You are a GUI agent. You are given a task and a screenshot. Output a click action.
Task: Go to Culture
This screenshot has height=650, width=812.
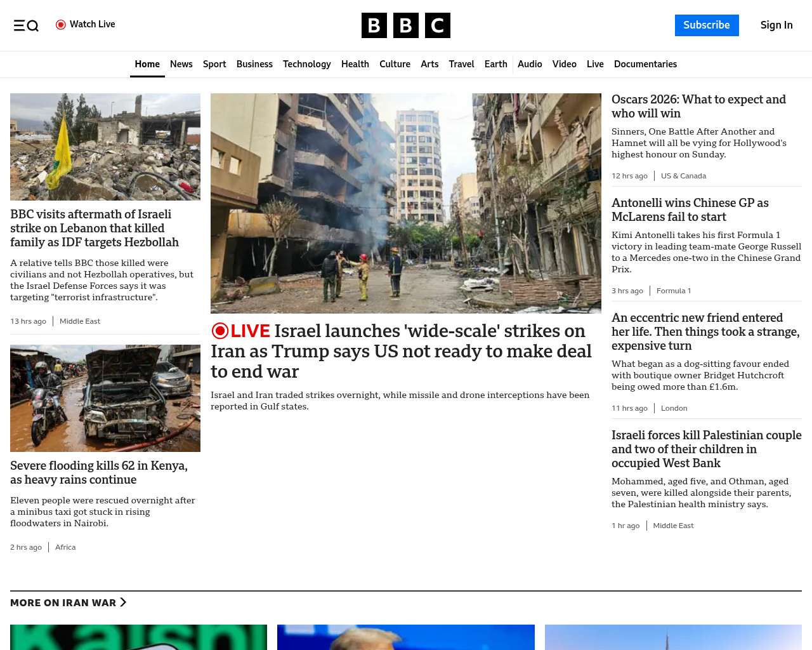tap(395, 64)
